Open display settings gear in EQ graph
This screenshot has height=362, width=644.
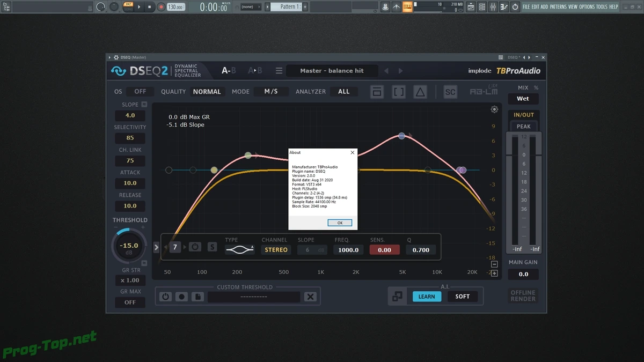tap(494, 109)
